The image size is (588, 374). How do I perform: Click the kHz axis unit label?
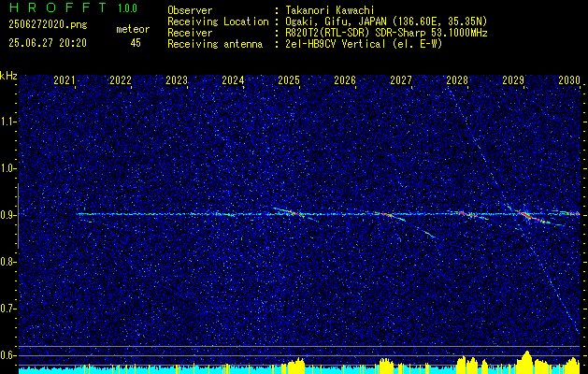(8, 76)
